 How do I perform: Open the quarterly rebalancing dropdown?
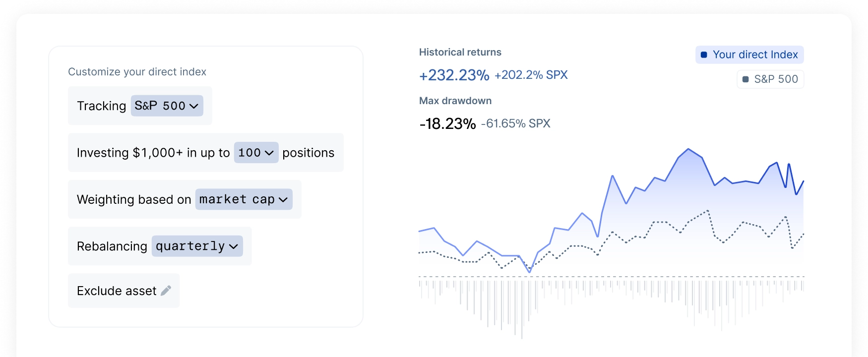coord(197,246)
